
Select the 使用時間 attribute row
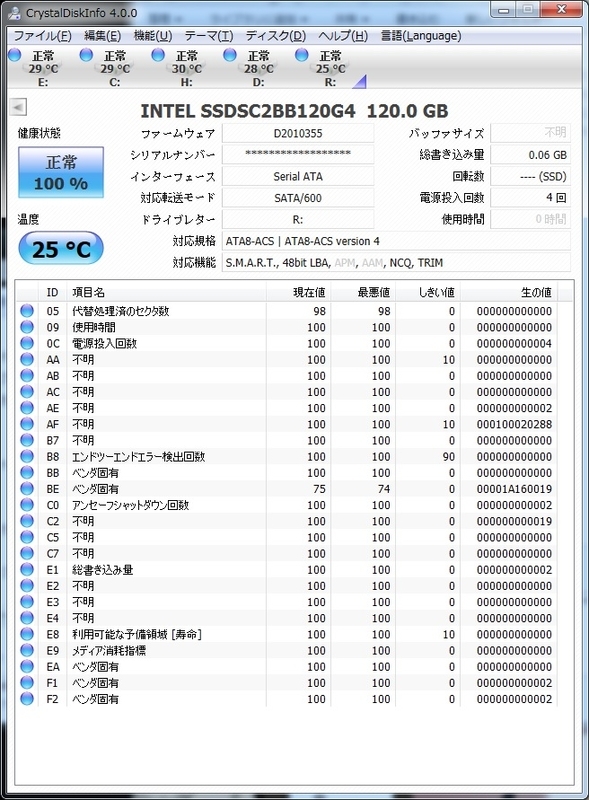click(x=287, y=327)
